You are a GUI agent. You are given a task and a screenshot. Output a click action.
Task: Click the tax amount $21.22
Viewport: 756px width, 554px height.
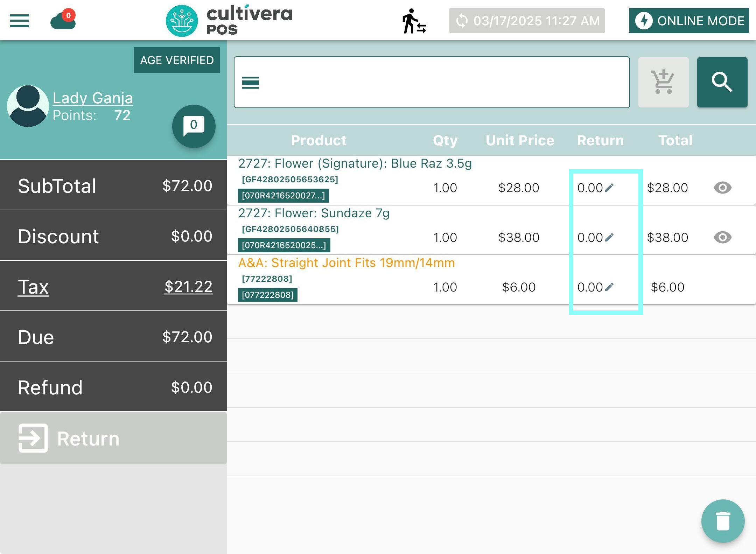point(188,287)
